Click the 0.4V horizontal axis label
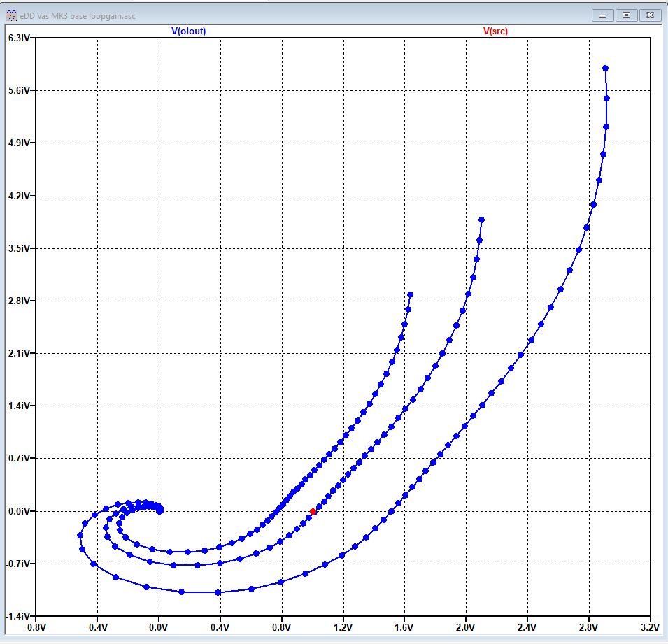This screenshot has width=668, height=644. coord(220,627)
